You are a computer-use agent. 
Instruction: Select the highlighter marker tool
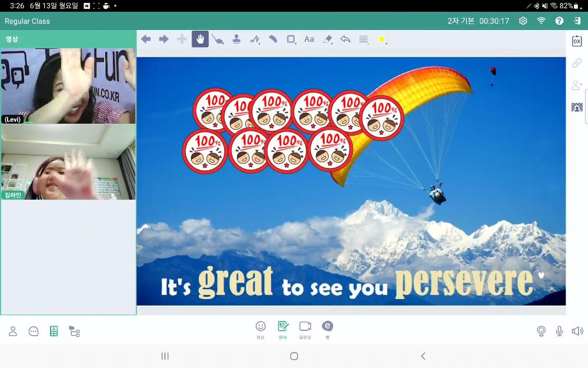click(273, 39)
